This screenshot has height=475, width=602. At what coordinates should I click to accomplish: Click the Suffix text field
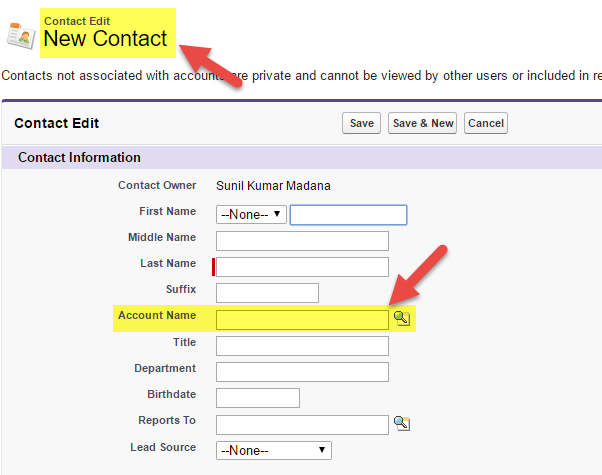click(x=267, y=292)
